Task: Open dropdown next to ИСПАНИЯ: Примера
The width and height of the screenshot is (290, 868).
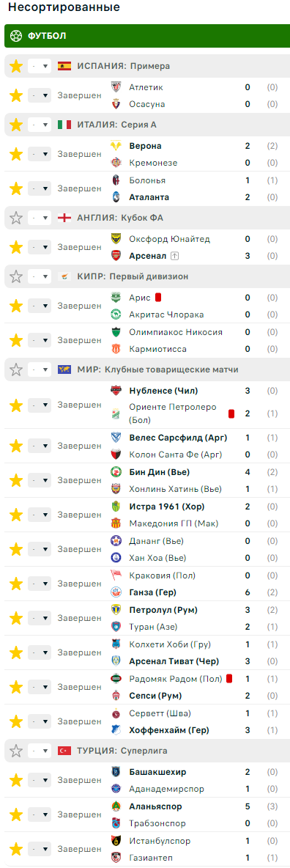Action: coord(40,66)
